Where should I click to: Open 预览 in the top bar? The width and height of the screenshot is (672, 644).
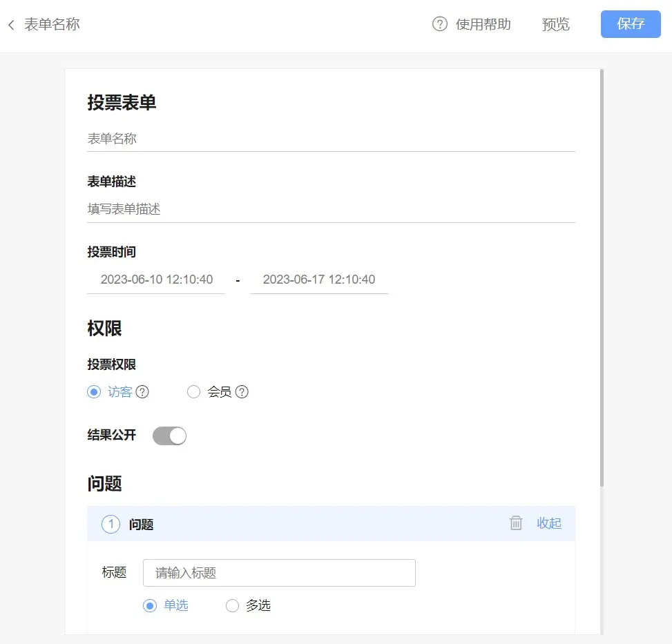pos(556,24)
